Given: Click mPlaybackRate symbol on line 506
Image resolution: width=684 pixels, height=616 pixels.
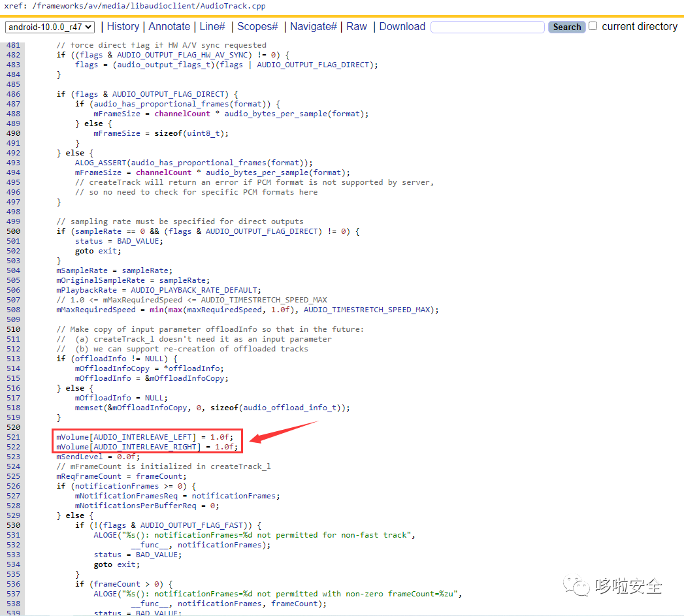Looking at the screenshot, I should point(86,290).
